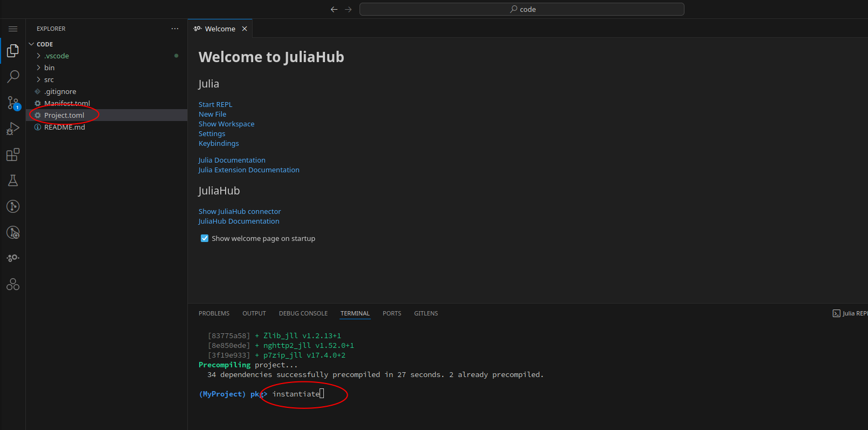Screen dimensions: 868x430
Task: Click the Show Workspace link
Action: pyautogui.click(x=226, y=124)
